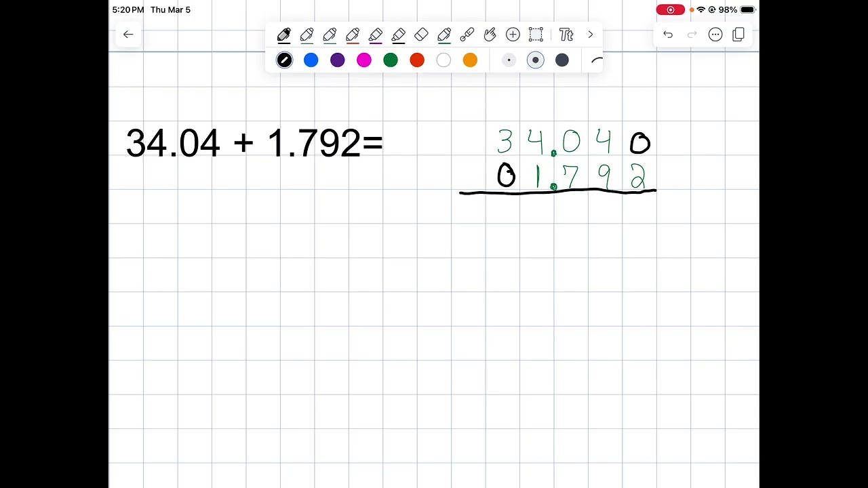Redo the last action
Viewport: 868px width, 488px height.
(692, 35)
